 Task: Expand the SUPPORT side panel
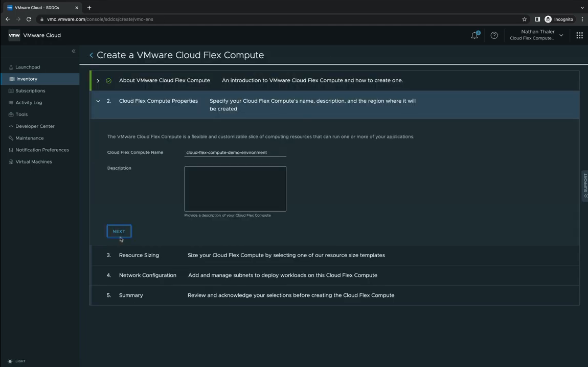pyautogui.click(x=585, y=187)
